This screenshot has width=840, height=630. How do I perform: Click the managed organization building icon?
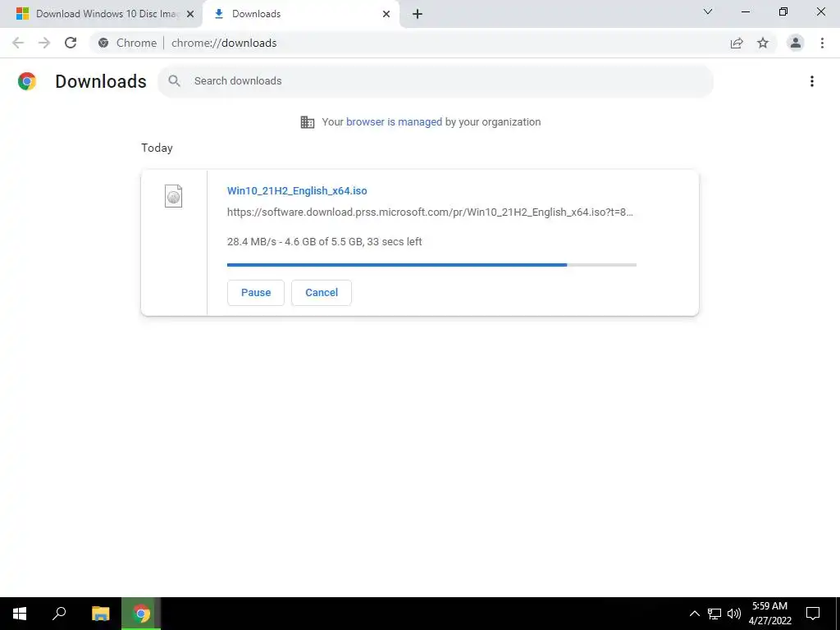pyautogui.click(x=308, y=122)
